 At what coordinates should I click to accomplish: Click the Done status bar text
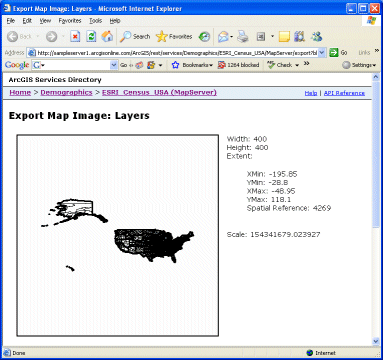click(19, 353)
